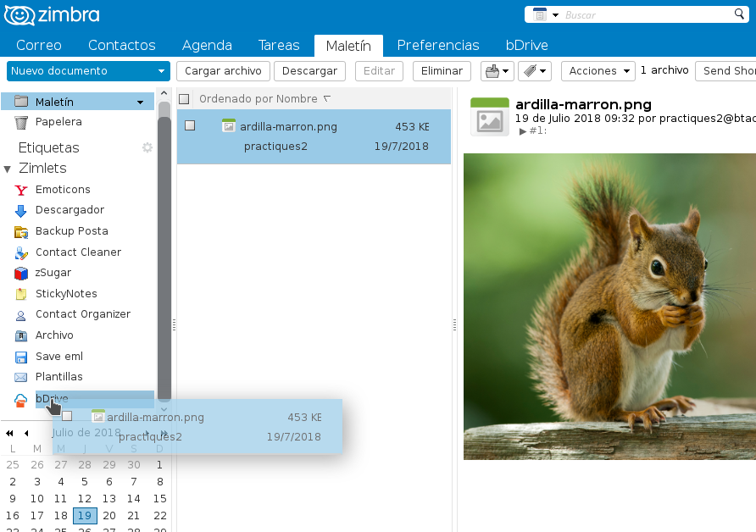Click the Etiquetas gear options icon
The width and height of the screenshot is (756, 532).
click(x=147, y=147)
